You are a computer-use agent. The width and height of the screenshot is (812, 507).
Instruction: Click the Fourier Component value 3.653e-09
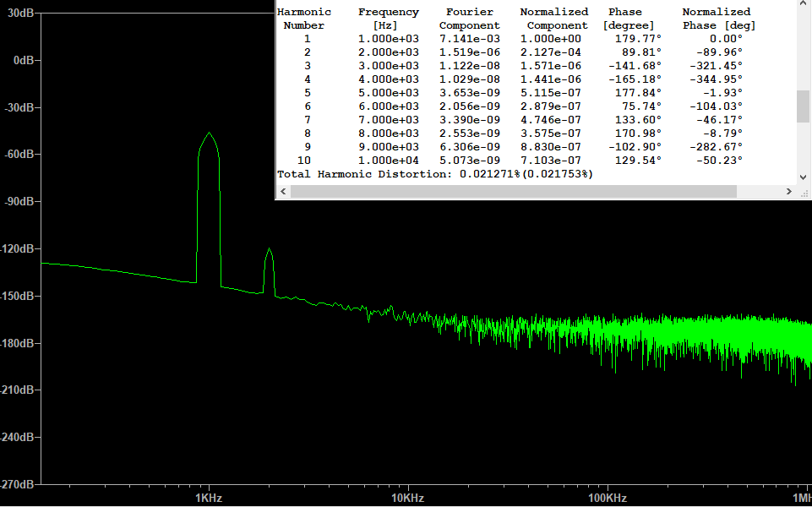(x=470, y=93)
